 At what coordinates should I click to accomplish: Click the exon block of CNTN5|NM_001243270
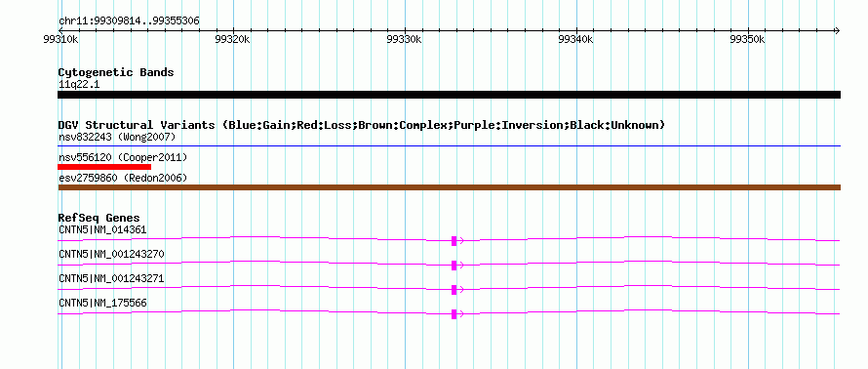(x=454, y=265)
